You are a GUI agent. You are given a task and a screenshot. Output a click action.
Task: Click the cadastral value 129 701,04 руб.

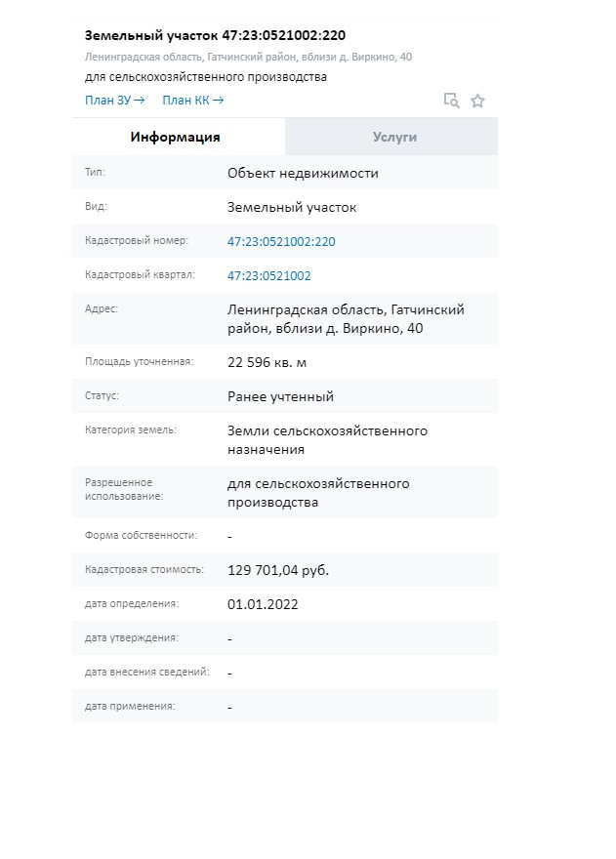coord(278,570)
